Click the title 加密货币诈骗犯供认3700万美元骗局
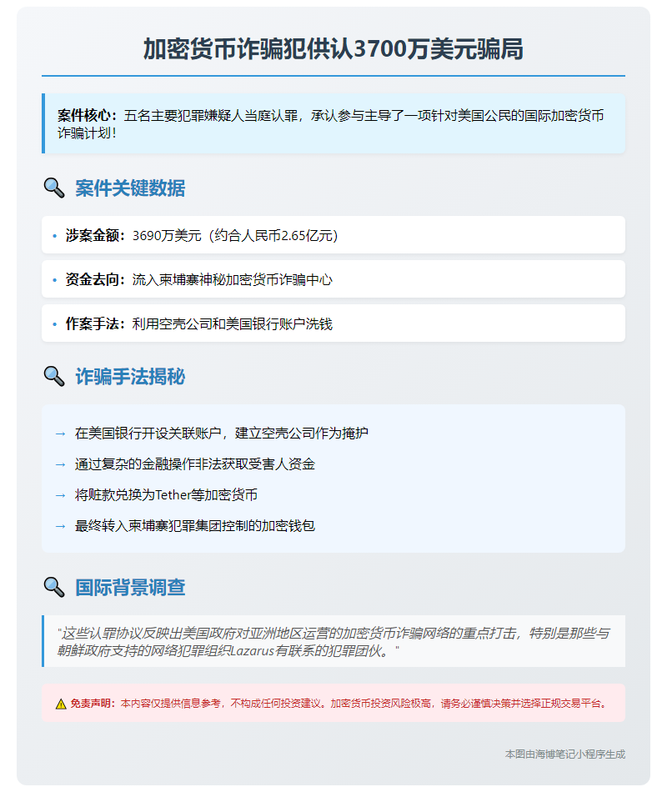Image resolution: width=667 pixels, height=812 pixels. point(333,49)
